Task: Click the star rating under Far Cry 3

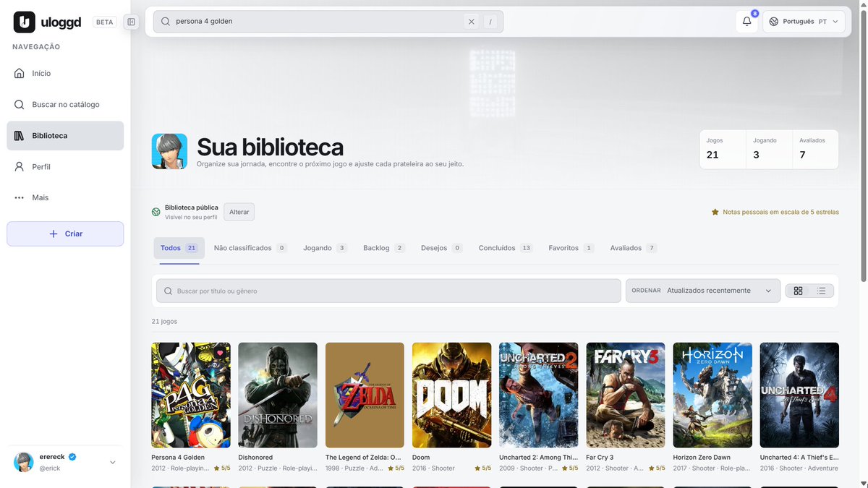Action: click(656, 468)
